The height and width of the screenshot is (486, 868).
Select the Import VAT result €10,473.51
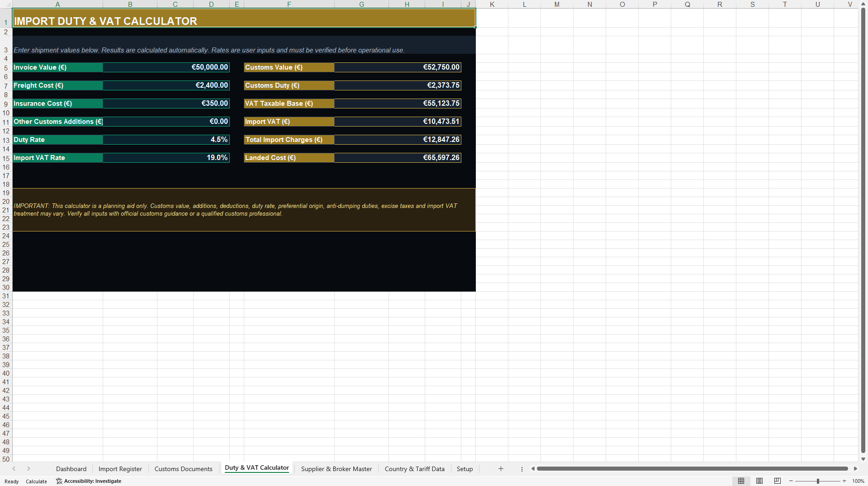[x=398, y=122]
